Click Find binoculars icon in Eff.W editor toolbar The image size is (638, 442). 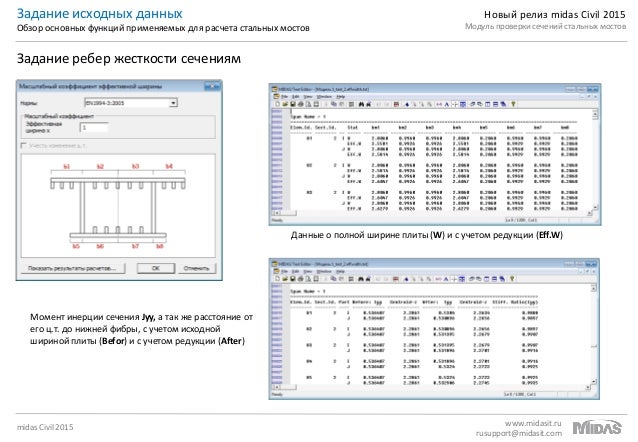pos(361,104)
